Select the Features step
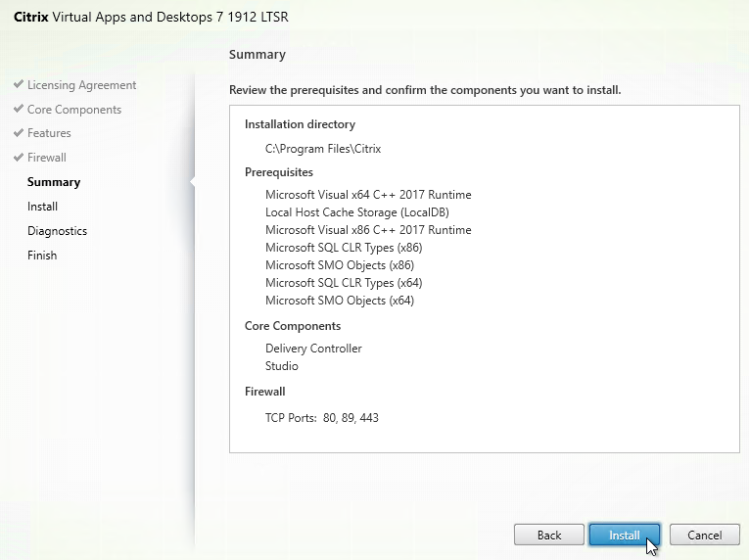The image size is (749, 560). tap(49, 133)
